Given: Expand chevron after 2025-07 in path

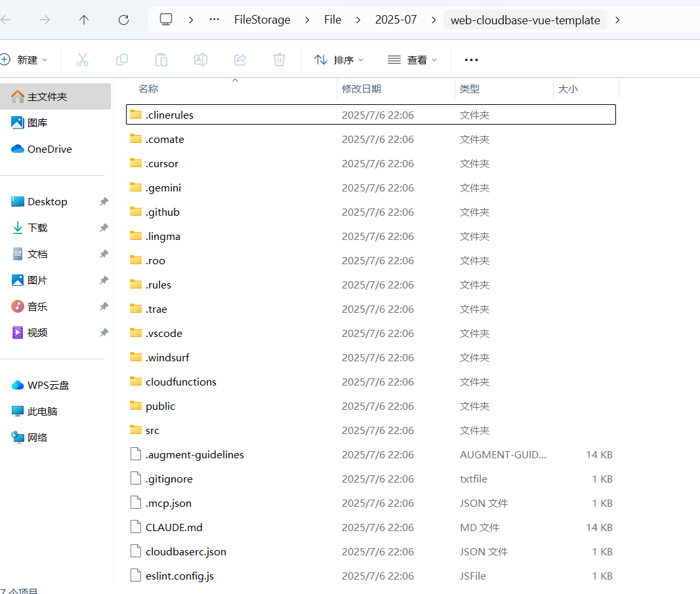Looking at the screenshot, I should (x=434, y=20).
